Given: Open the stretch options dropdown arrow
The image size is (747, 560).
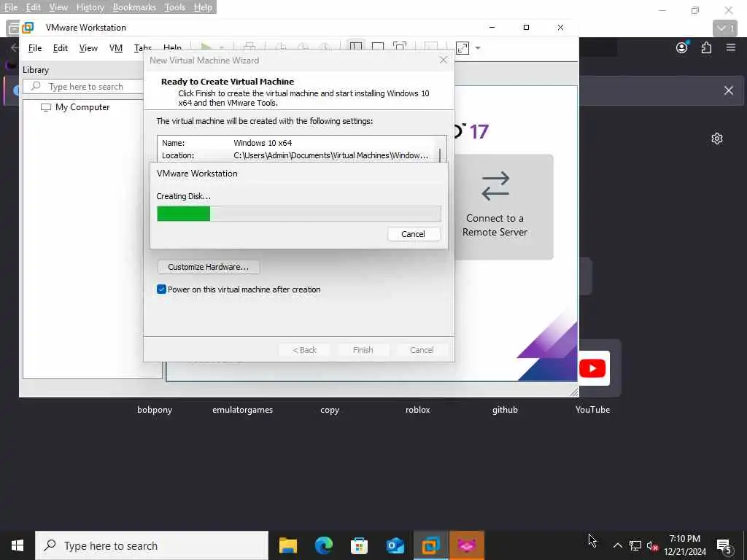Looking at the screenshot, I should 478,47.
